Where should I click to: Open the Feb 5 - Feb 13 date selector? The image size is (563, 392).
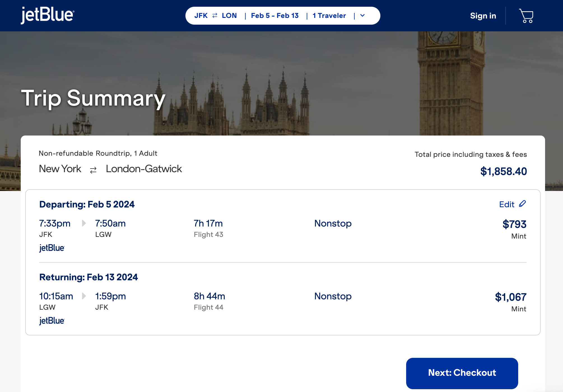[274, 16]
